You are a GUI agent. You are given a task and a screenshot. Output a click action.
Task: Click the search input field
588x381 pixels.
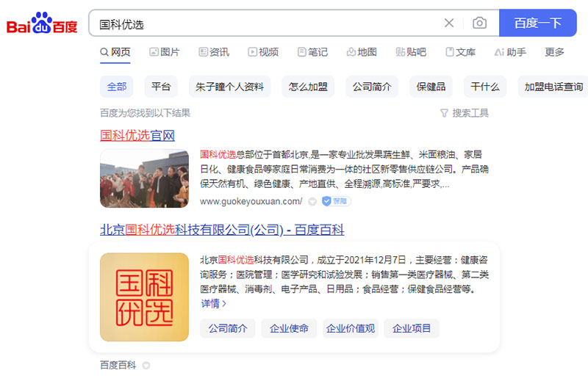(265, 23)
